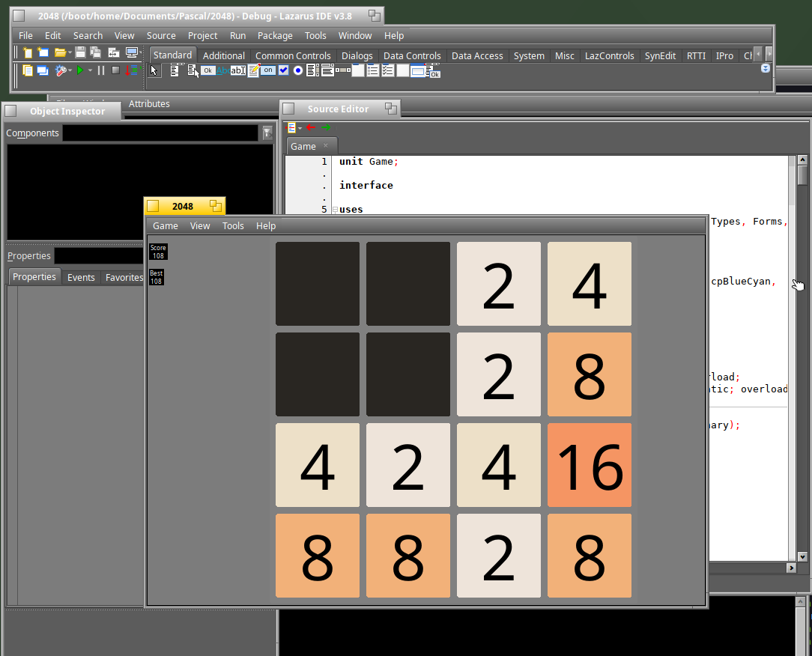Click the New Form toolbar icon
Screen dimensions: 812x656
(x=43, y=52)
